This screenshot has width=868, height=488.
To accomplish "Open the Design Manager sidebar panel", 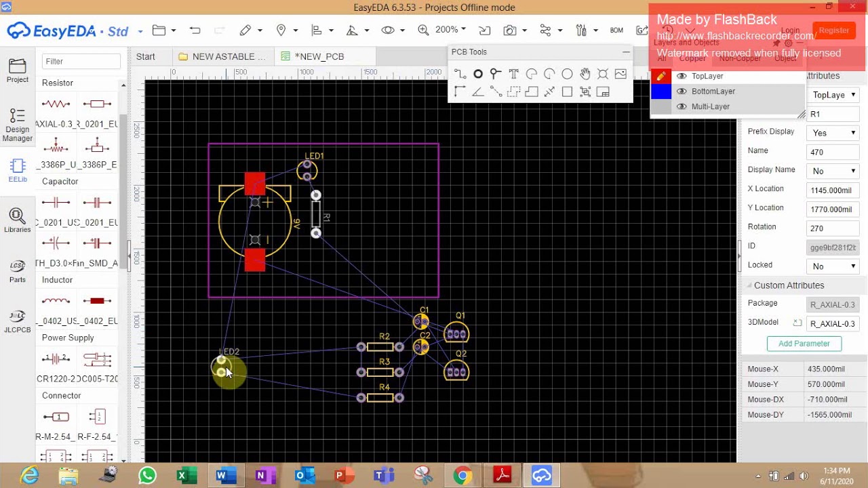I will pyautogui.click(x=18, y=125).
